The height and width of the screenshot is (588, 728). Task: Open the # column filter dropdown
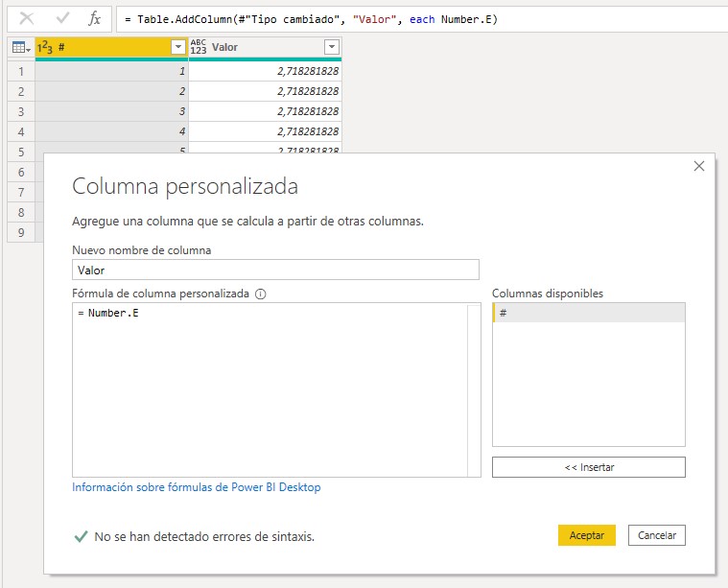(x=178, y=47)
